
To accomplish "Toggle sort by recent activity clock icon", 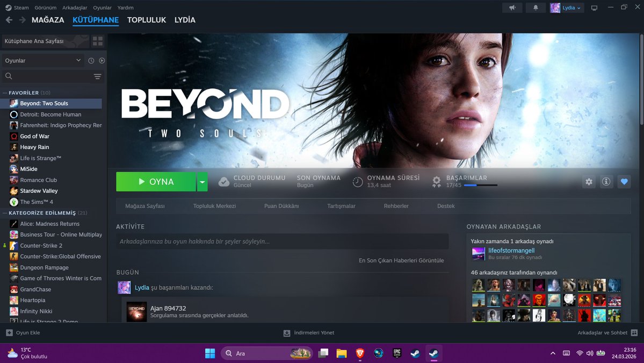I will [x=91, y=60].
